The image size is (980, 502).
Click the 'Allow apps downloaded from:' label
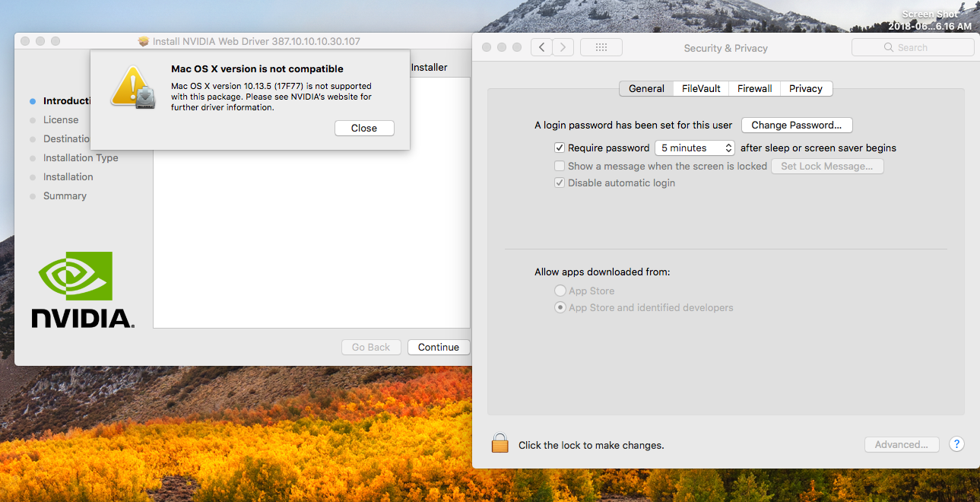pos(602,272)
